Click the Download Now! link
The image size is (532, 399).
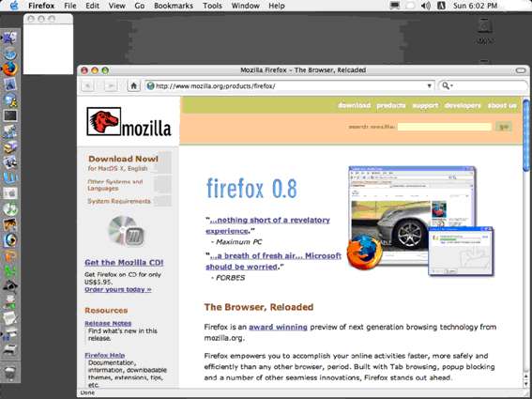click(124, 159)
